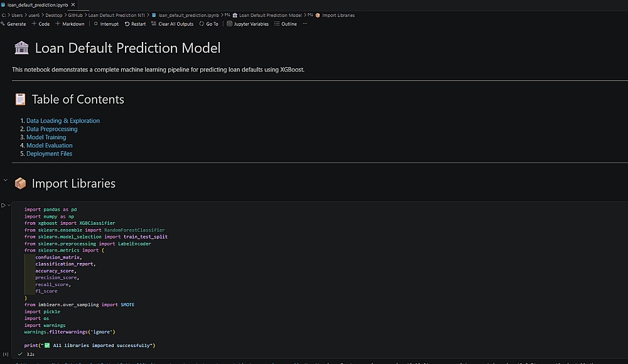Show the notebook Outline
This screenshot has height=364, width=628.
pyautogui.click(x=285, y=24)
